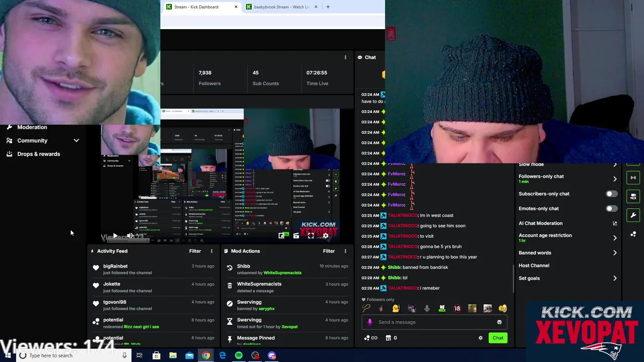Screen dimensions: 644x362
Task: Insert the red 18 emote
Action: 457,308
